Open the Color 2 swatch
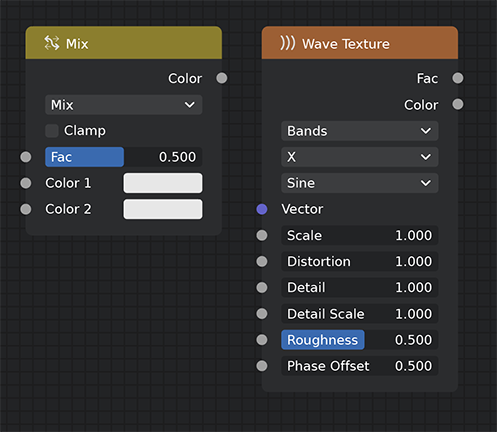The image size is (497, 432). pos(163,209)
